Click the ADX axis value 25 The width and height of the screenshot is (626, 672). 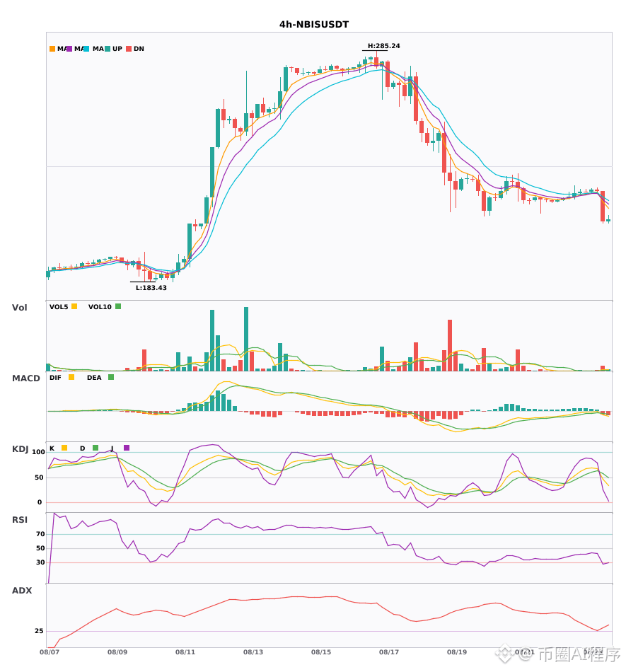click(39, 631)
